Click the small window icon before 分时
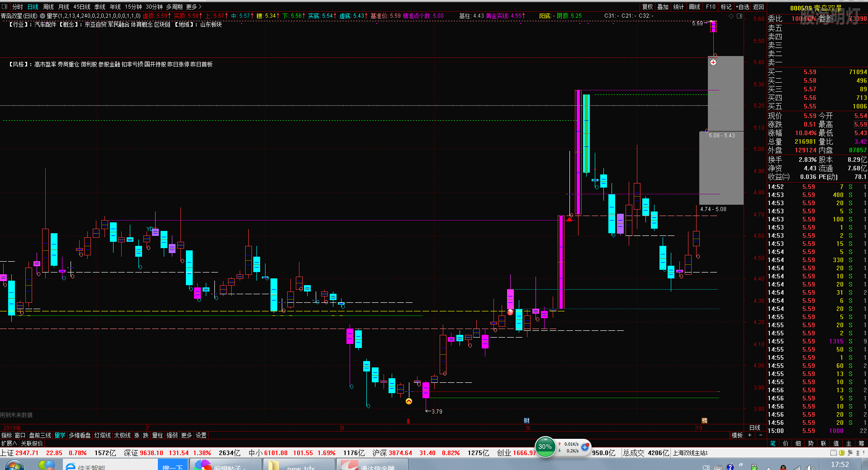 [5, 7]
